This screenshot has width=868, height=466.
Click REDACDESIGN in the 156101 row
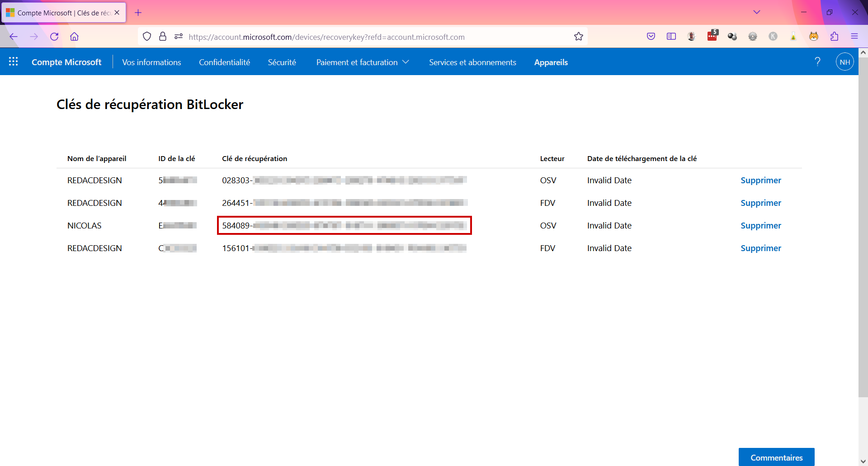pos(94,248)
